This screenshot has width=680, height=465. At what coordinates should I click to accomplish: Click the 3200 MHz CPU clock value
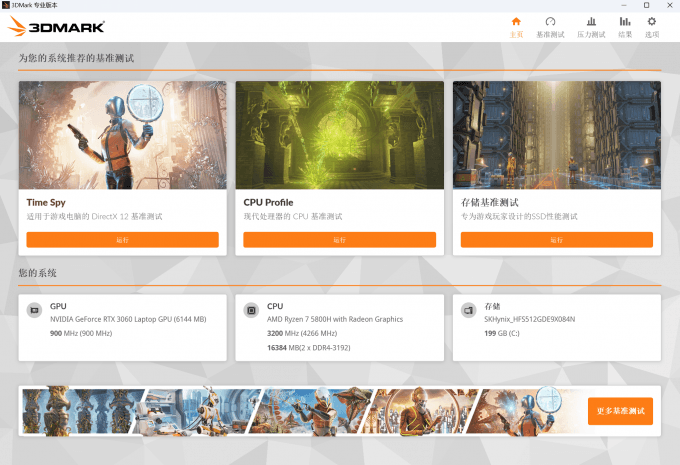[x=302, y=333]
